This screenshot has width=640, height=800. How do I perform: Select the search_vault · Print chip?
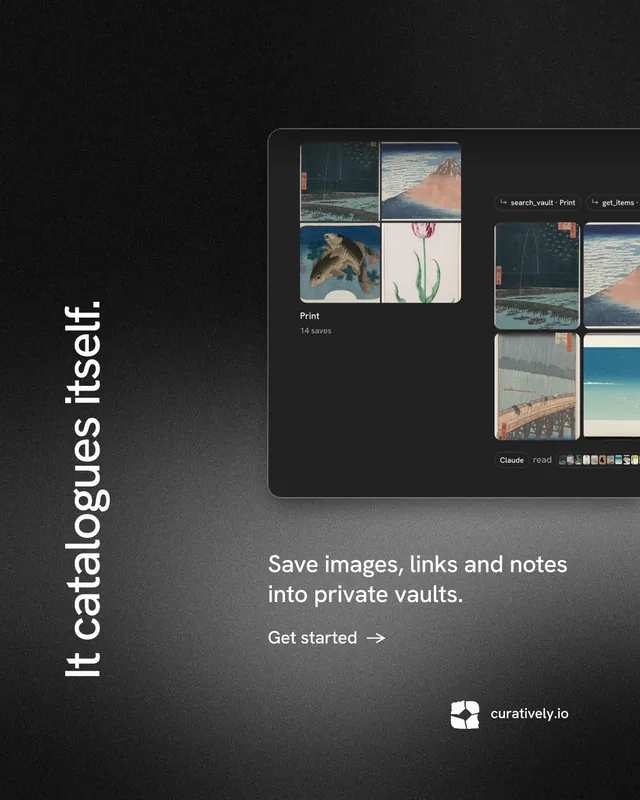(537, 203)
